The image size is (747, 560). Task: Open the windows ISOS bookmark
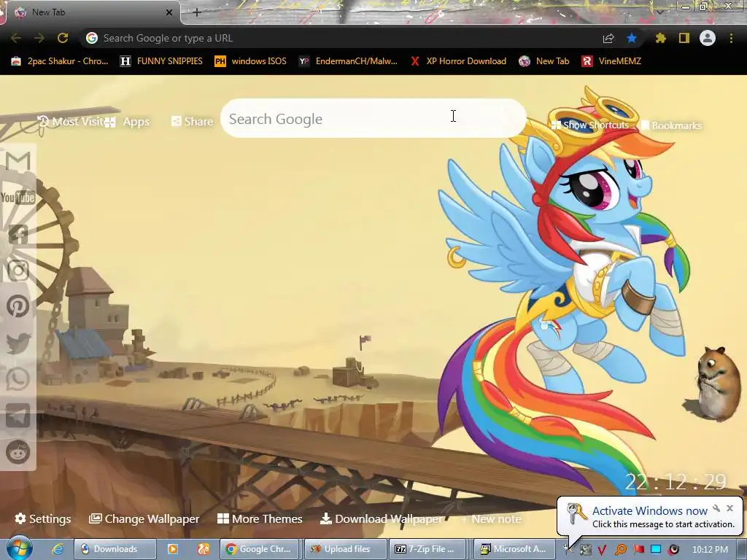251,61
